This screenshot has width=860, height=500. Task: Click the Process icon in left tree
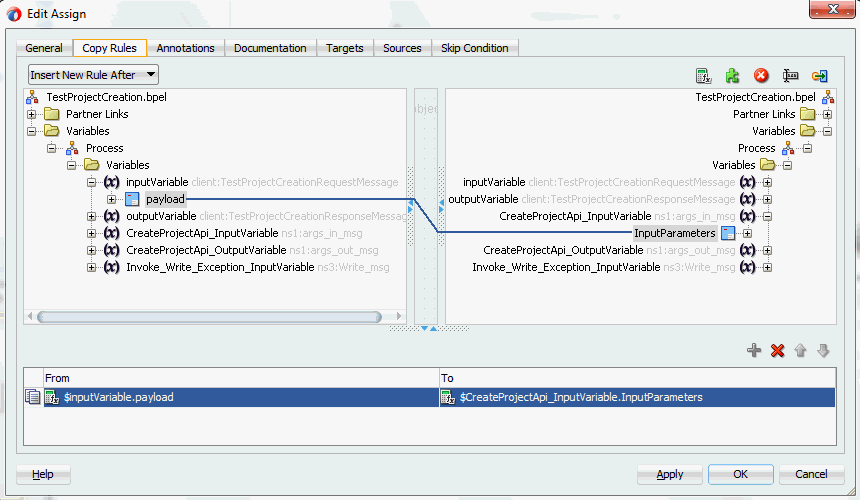72,148
